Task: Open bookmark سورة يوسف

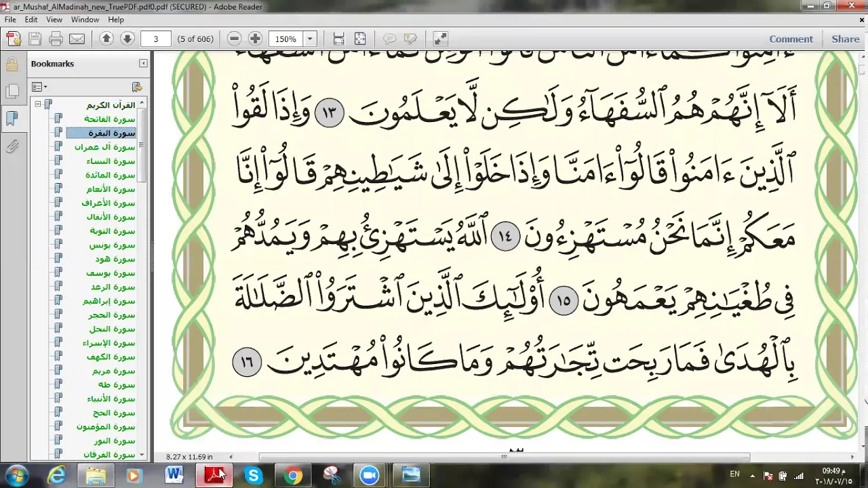Action: click(x=111, y=273)
